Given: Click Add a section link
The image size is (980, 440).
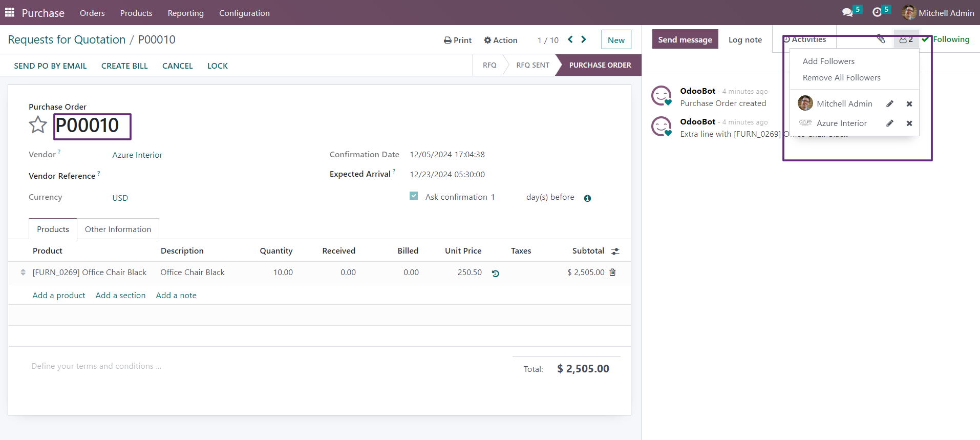Looking at the screenshot, I should click(x=120, y=295).
